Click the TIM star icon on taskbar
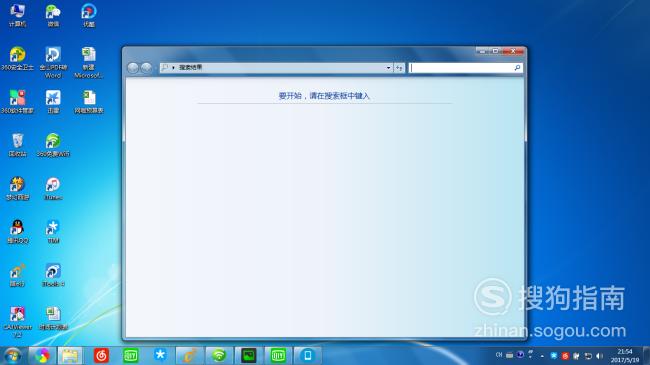The image size is (650, 365). coord(160,356)
